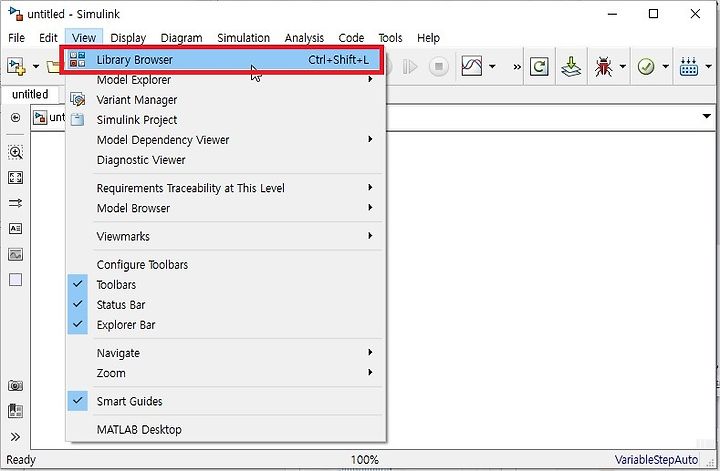
Task: Show more toolbar items via chevron
Action: 517,67
